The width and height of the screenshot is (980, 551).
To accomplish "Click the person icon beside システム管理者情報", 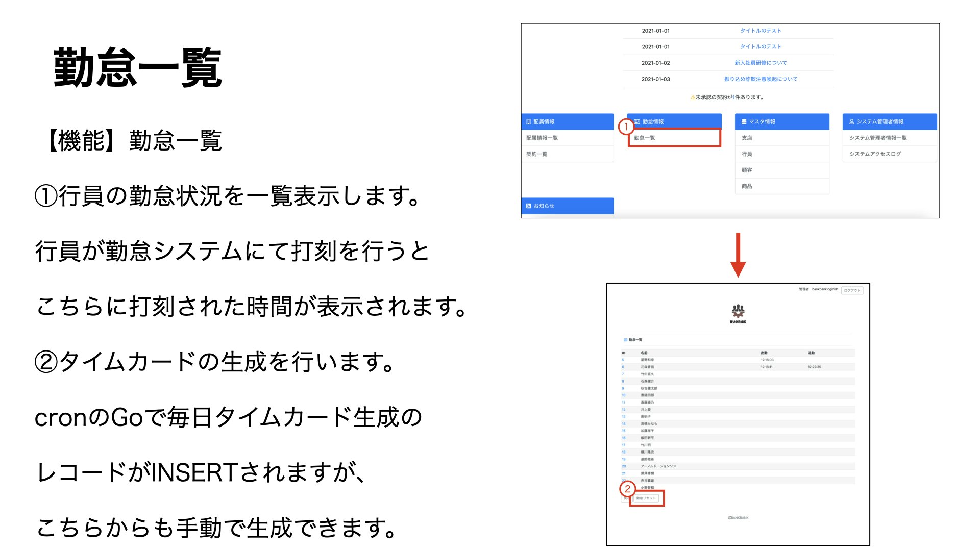I will (x=851, y=122).
